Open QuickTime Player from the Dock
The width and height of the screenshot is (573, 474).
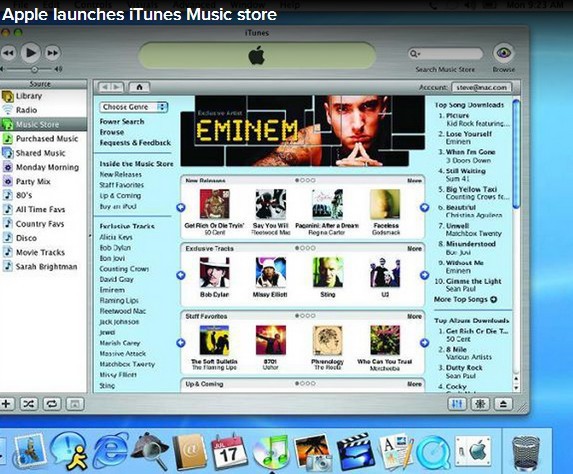(x=432, y=452)
